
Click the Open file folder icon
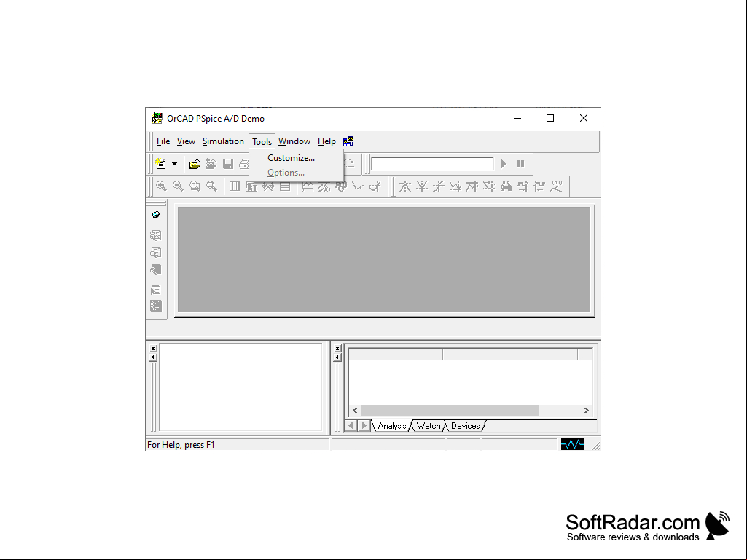[x=195, y=165]
